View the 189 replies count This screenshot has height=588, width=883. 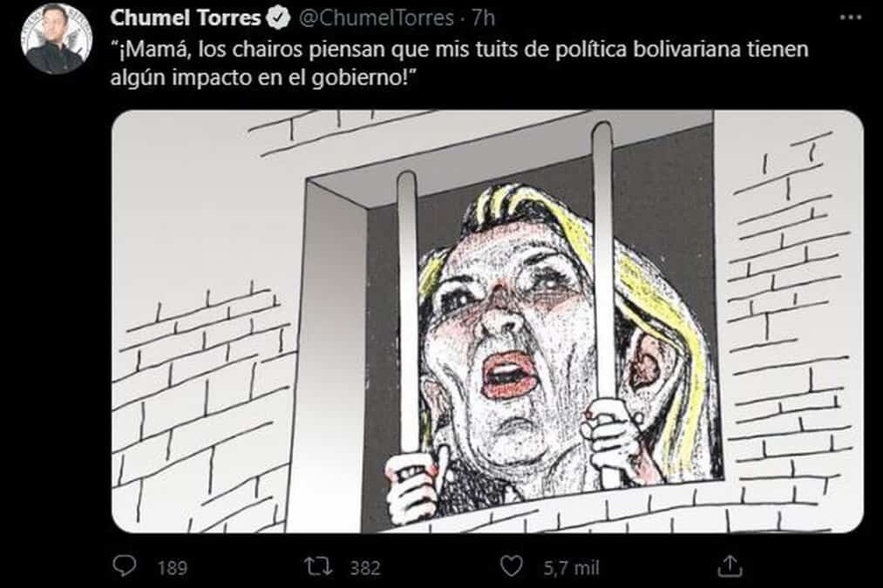172,568
